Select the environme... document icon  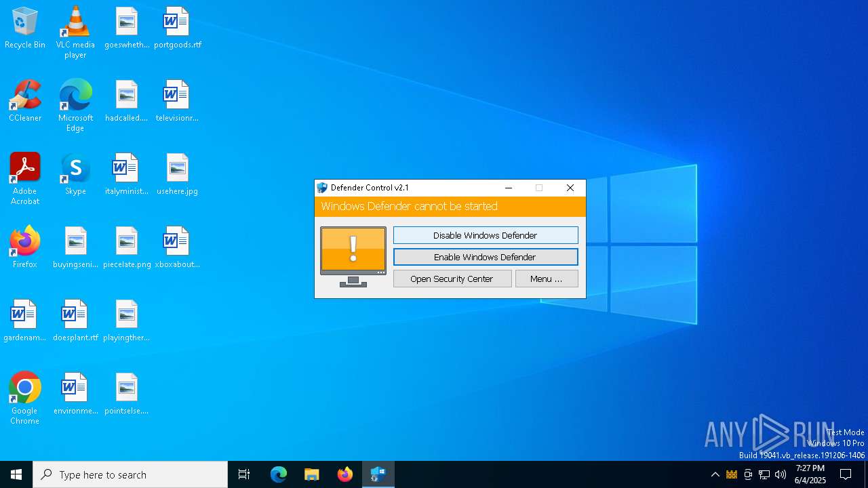click(x=75, y=394)
